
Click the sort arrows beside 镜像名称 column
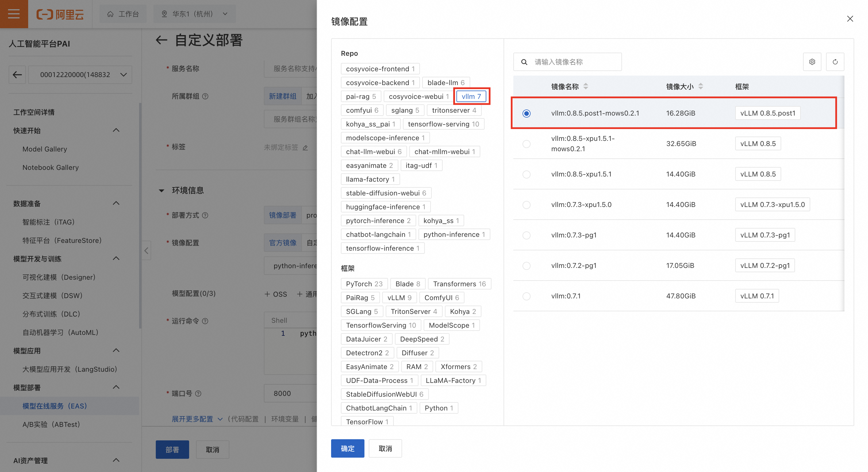[x=586, y=86]
